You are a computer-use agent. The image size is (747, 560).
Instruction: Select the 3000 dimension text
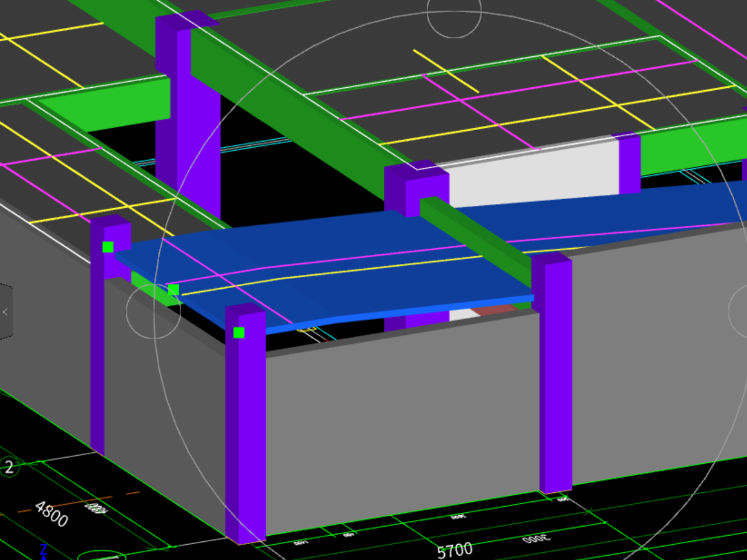point(536,539)
